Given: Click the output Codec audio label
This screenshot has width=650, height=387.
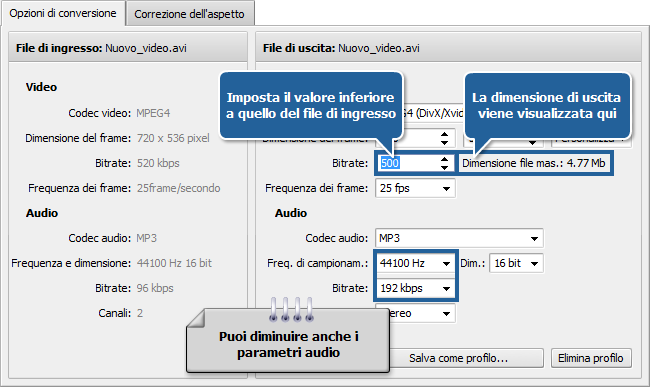Looking at the screenshot, I should point(337,238).
